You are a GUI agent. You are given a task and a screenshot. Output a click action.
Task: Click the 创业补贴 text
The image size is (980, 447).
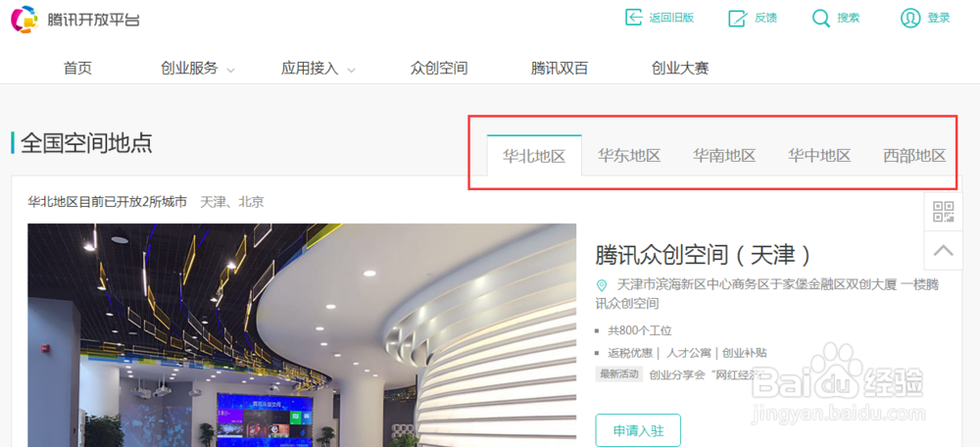pyautogui.click(x=745, y=353)
